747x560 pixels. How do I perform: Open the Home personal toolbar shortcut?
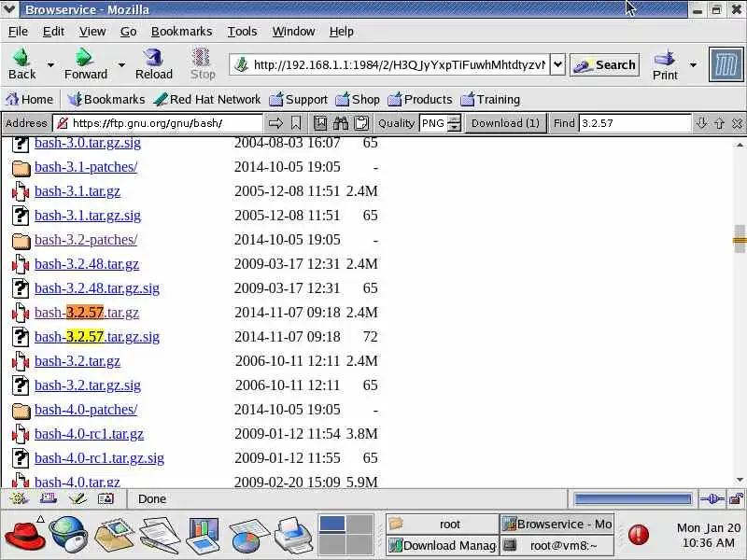point(29,100)
